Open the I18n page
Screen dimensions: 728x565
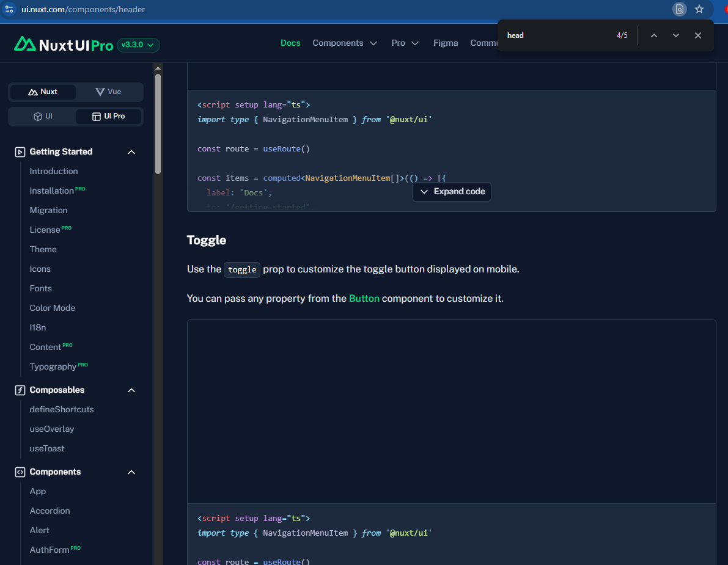(38, 327)
